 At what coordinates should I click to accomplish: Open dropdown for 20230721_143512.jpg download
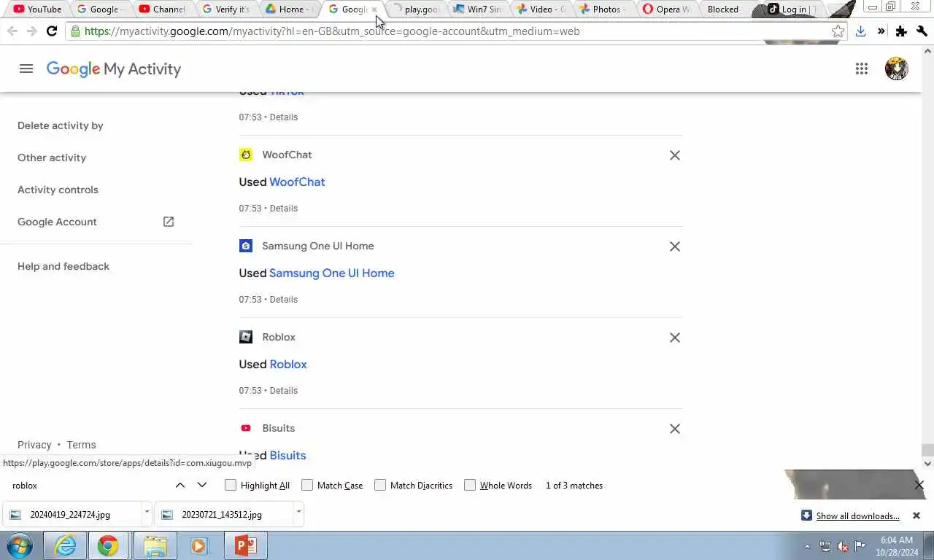point(298,513)
